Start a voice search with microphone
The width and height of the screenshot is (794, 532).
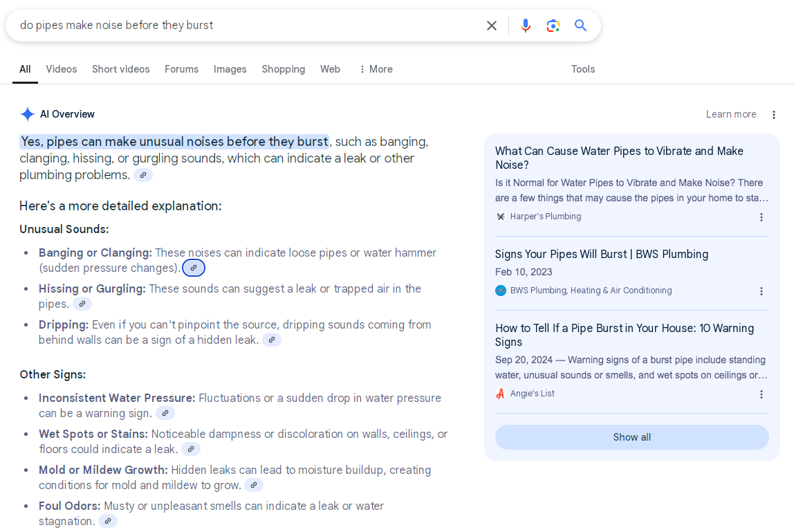point(526,26)
